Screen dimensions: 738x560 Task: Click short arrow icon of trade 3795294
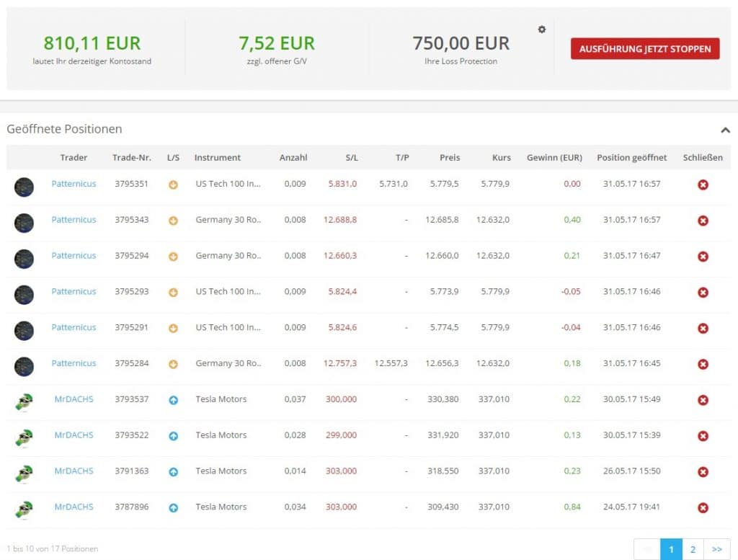[x=173, y=256]
